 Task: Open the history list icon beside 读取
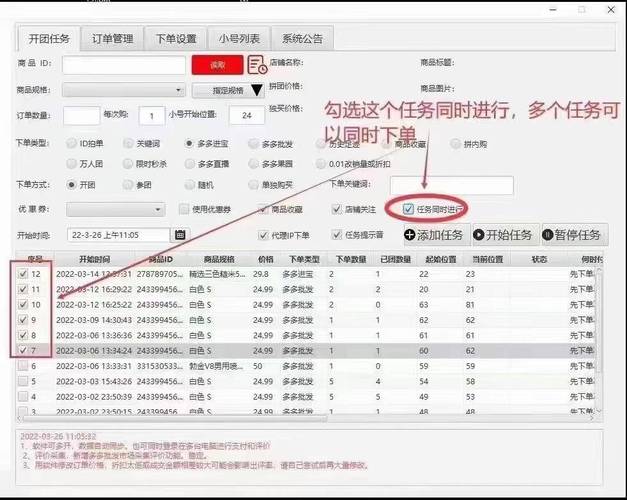pyautogui.click(x=257, y=64)
